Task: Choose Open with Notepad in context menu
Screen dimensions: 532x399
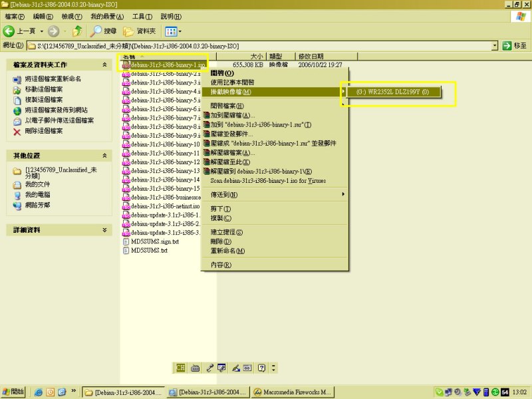Action: (275, 82)
